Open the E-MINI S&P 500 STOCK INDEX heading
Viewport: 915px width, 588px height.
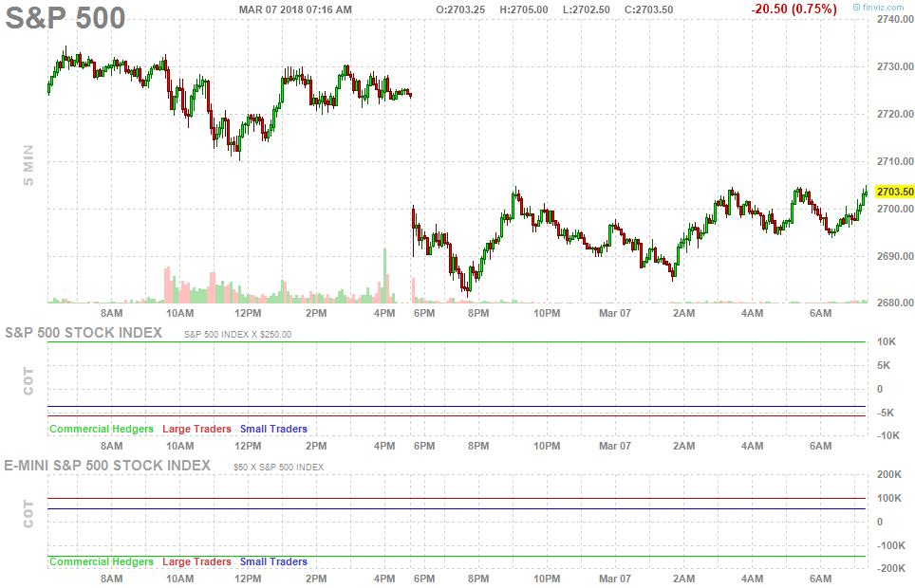[107, 466]
